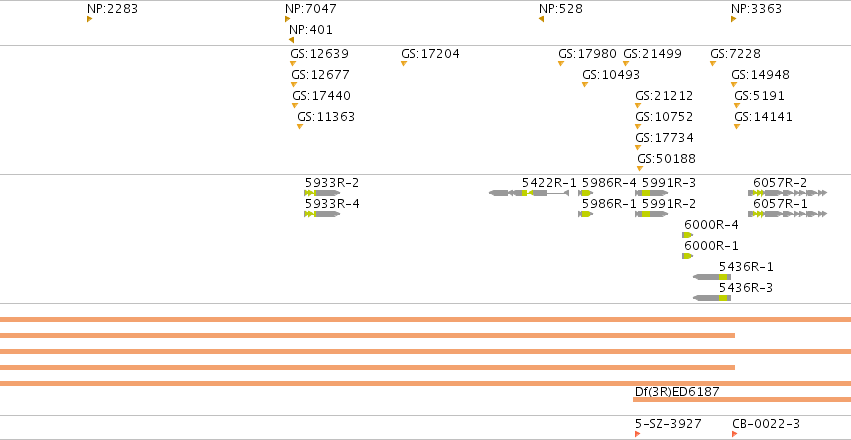Click the Df(3R)ED6187 deficiency bar

pyautogui.click(x=742, y=400)
